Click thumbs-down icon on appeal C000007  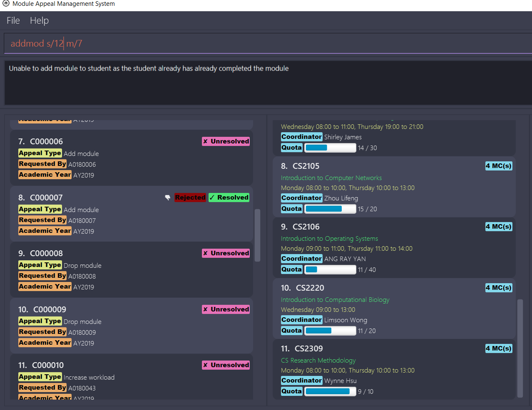[168, 198]
